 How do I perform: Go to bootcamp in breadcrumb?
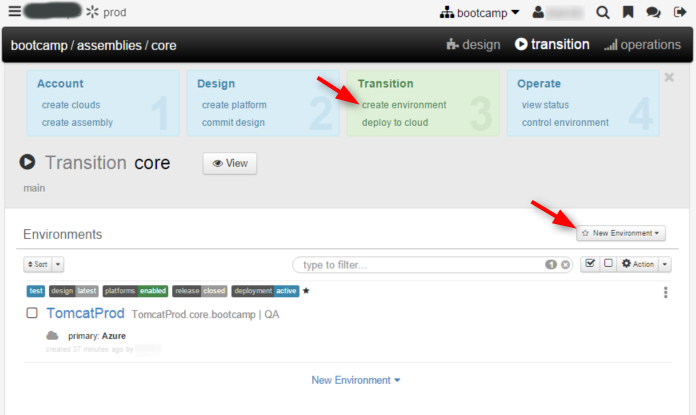click(x=39, y=45)
